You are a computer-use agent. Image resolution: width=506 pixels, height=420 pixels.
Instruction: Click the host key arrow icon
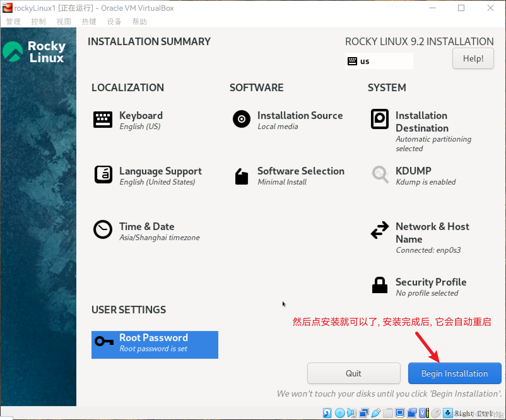click(x=448, y=413)
